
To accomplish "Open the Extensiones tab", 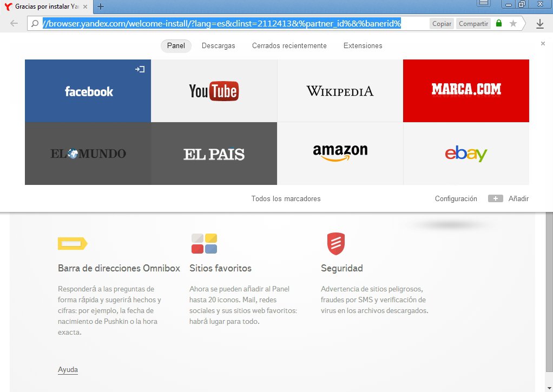I will pos(363,46).
